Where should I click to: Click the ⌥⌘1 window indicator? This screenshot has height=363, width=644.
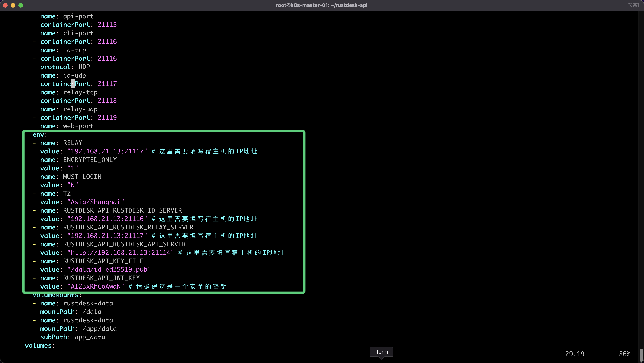point(633,5)
